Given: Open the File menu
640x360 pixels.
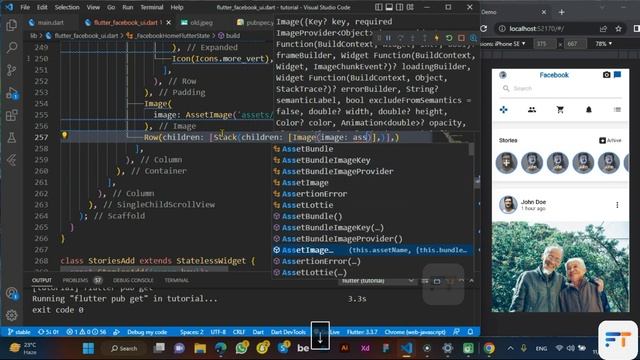Looking at the screenshot, I should coord(25,7).
